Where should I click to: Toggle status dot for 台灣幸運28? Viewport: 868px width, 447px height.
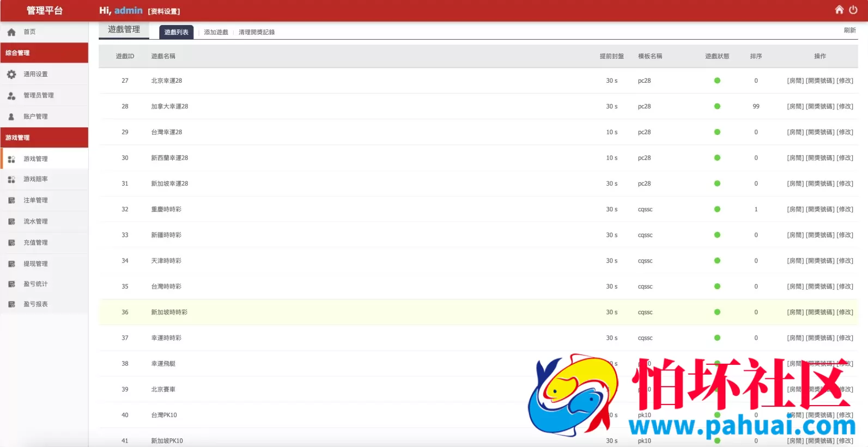click(x=717, y=132)
